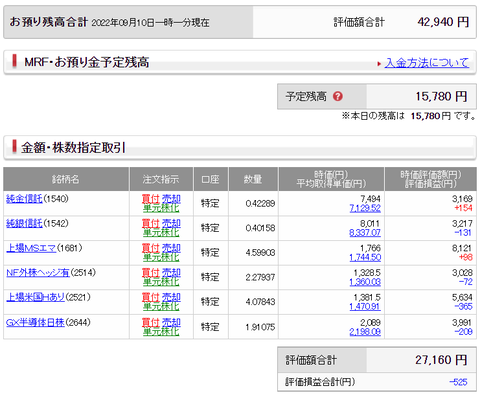Click the 評価損益合計 -525 value
The height and width of the screenshot is (395, 480).
point(458,382)
